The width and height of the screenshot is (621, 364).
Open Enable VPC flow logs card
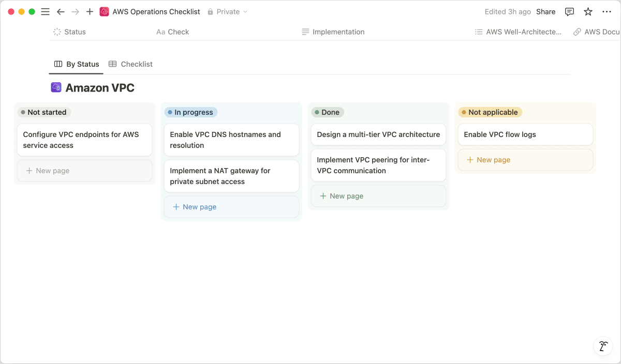click(526, 134)
